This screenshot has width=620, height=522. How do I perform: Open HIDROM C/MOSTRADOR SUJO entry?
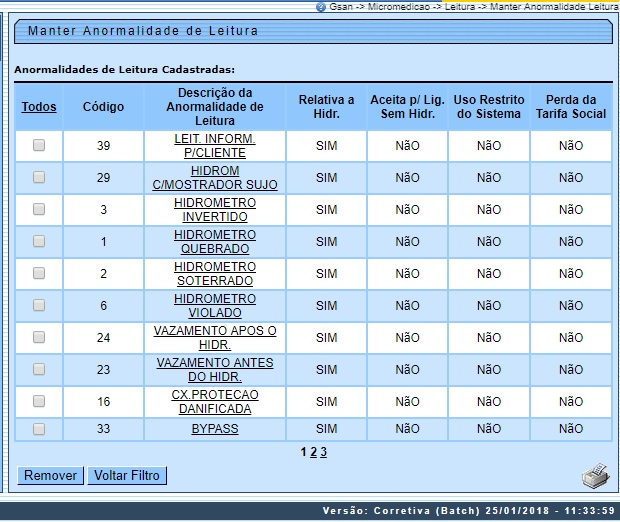215,178
